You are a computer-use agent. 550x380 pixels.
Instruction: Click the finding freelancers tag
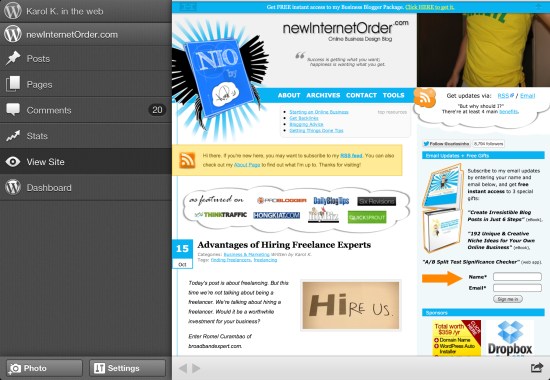(231, 260)
